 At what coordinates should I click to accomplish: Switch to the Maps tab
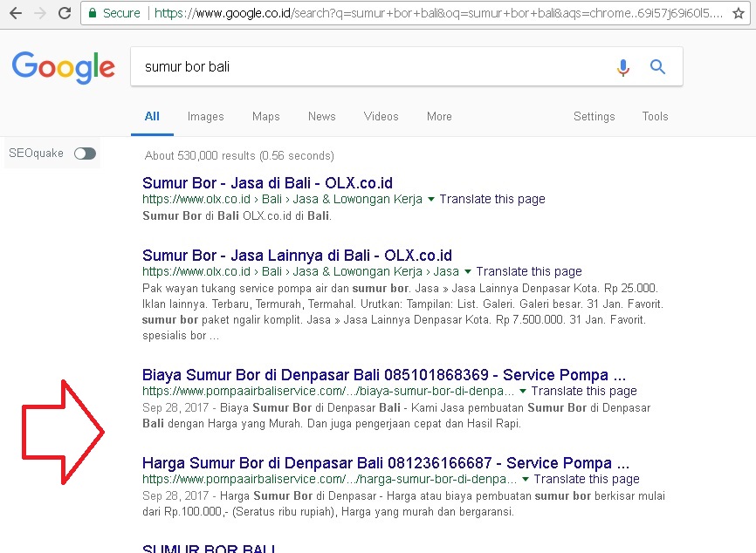265,117
